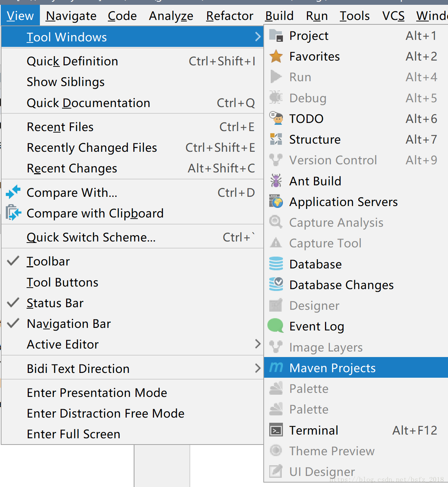This screenshot has height=487, width=448.
Task: Collapse the Tool Windows submenu arrow
Action: (258, 37)
